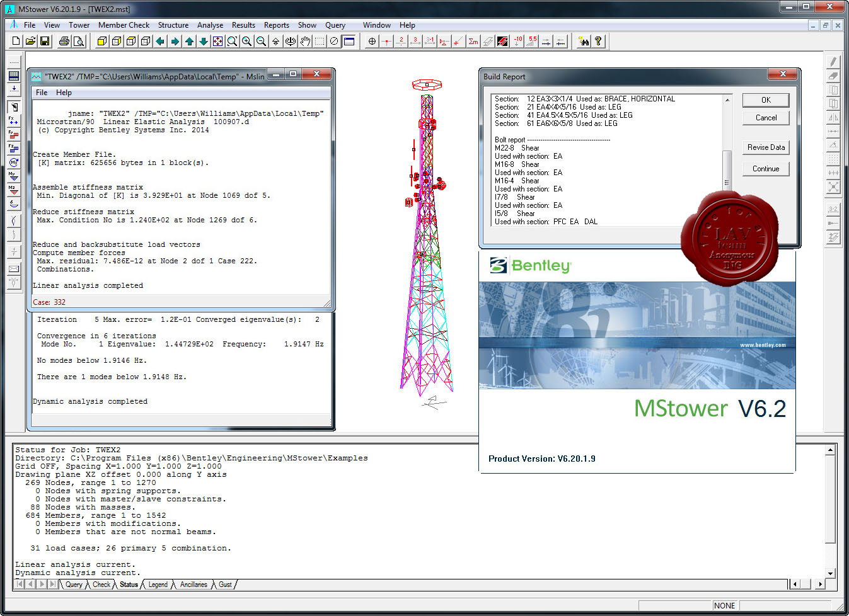This screenshot has width=849, height=616.
Task: Click the Print toolbar icon
Action: [x=64, y=41]
